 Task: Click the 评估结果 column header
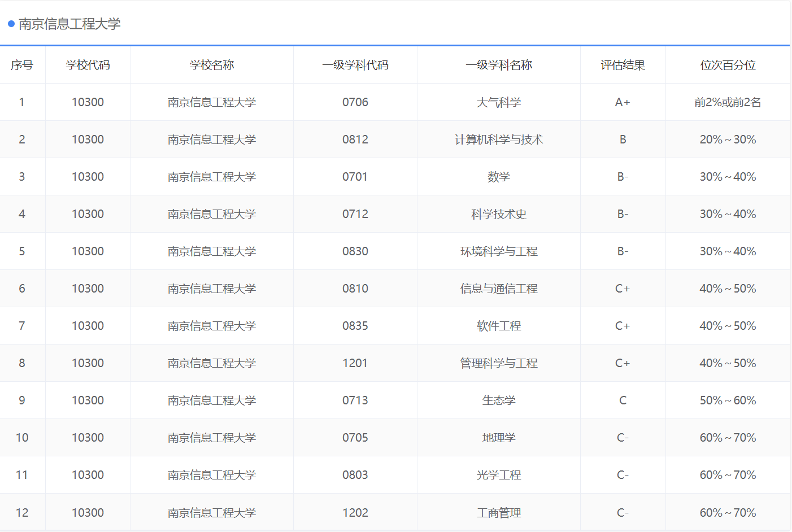tap(623, 65)
